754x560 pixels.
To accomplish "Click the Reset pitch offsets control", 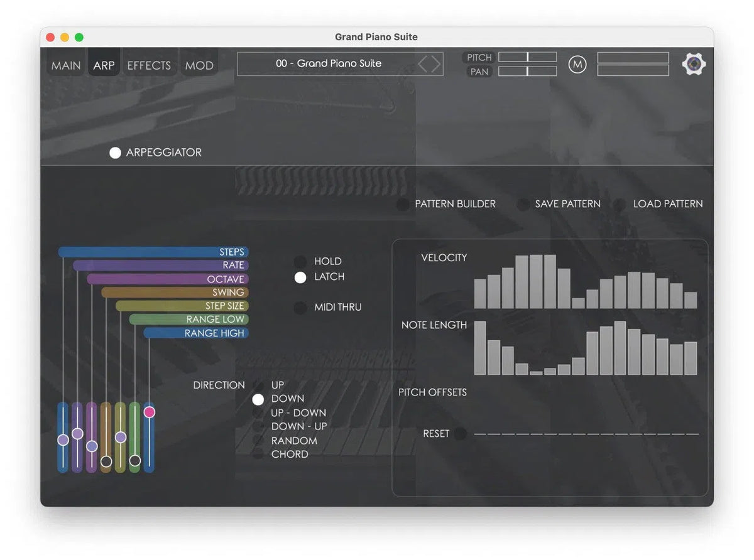I will point(461,434).
